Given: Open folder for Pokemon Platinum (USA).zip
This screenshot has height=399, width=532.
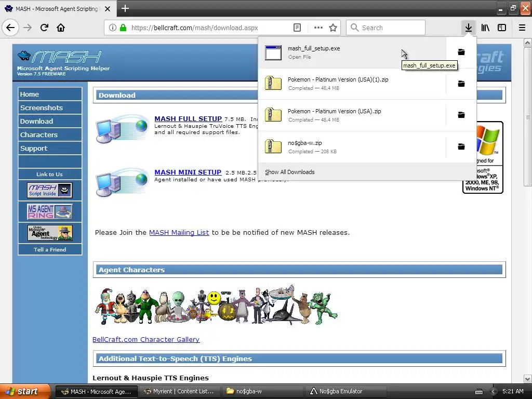Looking at the screenshot, I should [x=461, y=115].
